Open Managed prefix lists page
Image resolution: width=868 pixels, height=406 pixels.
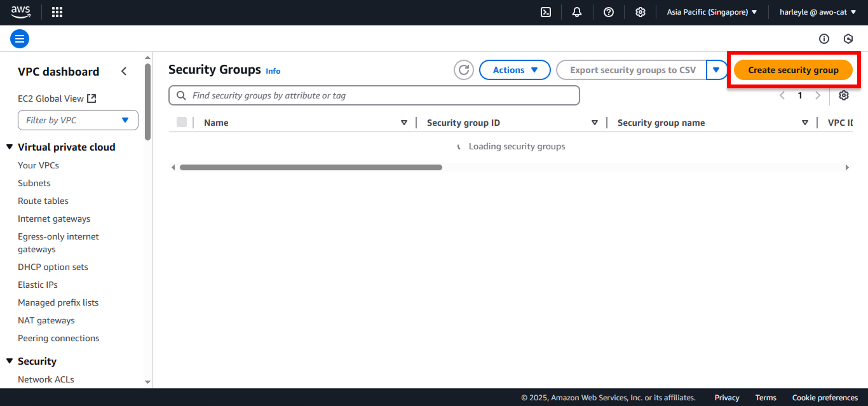point(58,302)
